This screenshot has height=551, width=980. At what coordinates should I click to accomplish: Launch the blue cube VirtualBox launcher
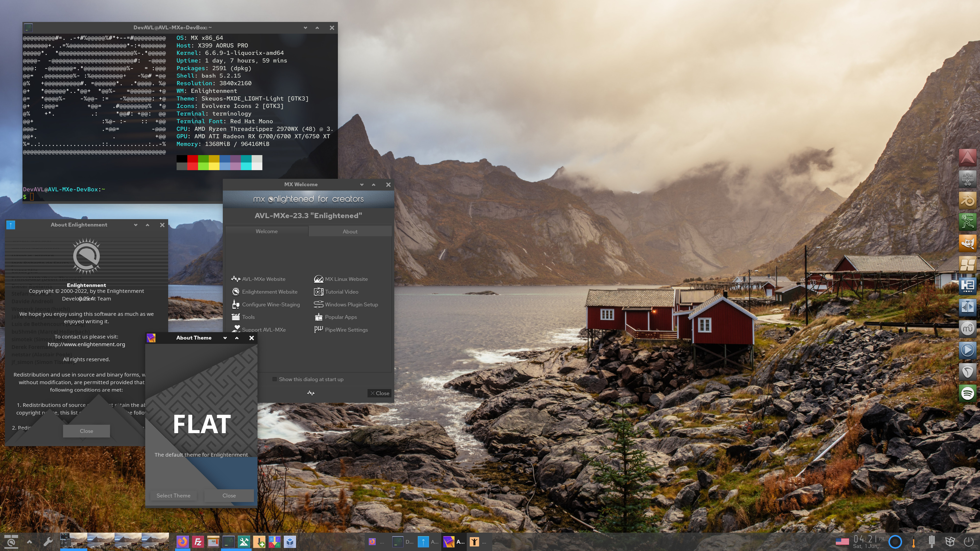click(290, 542)
